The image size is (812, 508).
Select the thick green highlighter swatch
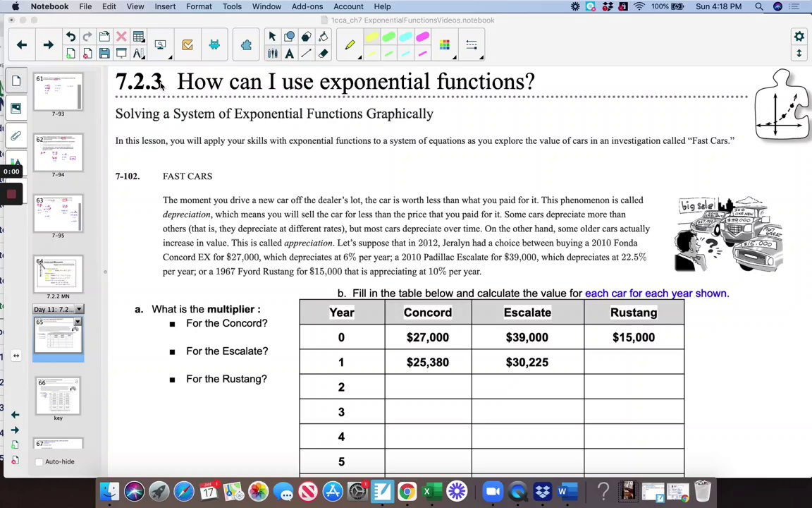[389, 37]
